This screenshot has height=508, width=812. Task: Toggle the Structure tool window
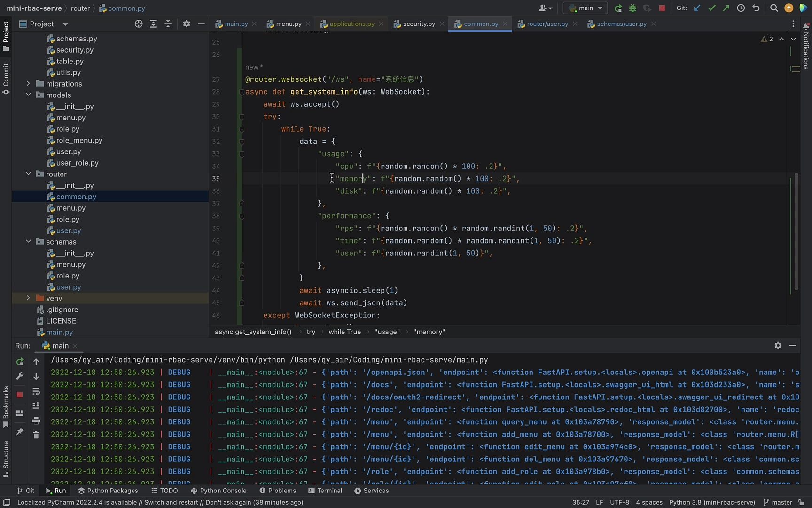click(6, 458)
